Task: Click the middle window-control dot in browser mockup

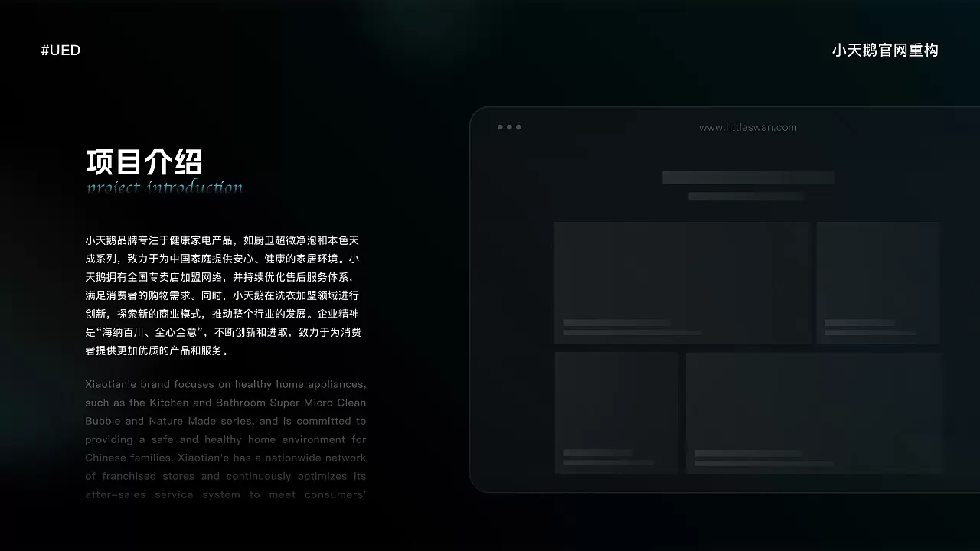Action: tap(509, 127)
